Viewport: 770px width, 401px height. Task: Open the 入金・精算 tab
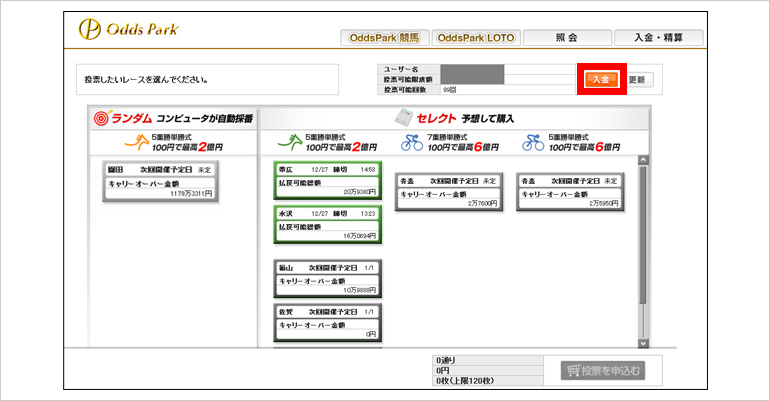(x=659, y=38)
